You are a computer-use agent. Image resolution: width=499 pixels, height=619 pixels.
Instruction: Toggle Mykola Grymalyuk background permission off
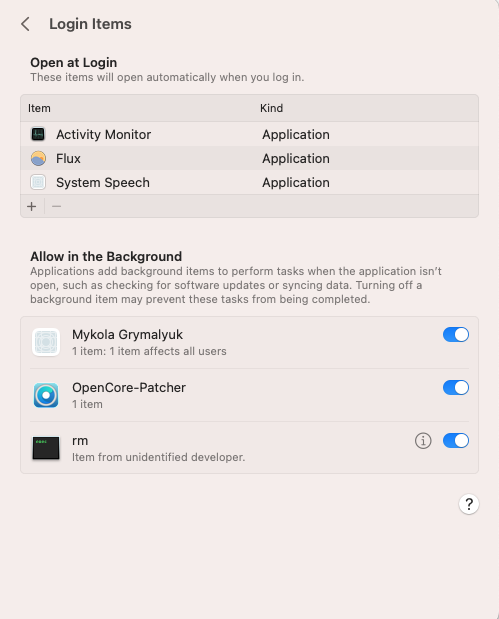[456, 335]
